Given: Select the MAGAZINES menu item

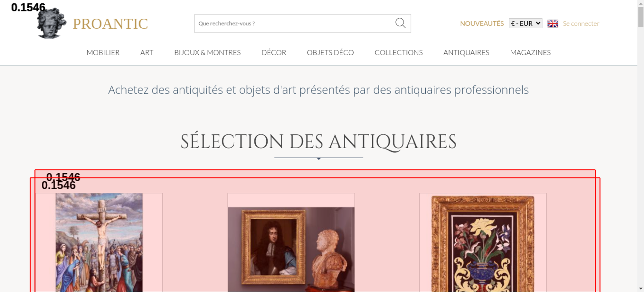Looking at the screenshot, I should point(530,52).
